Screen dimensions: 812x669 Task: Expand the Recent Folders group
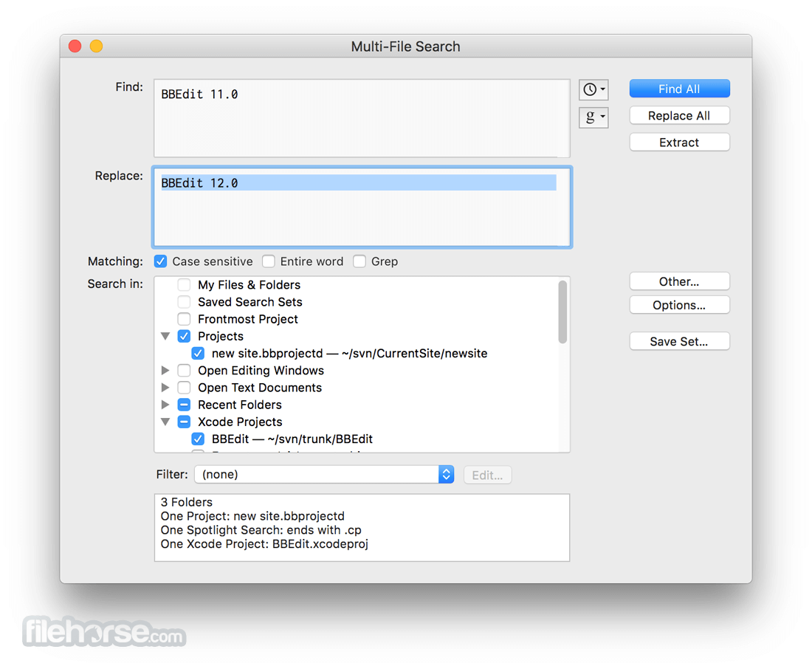point(165,405)
